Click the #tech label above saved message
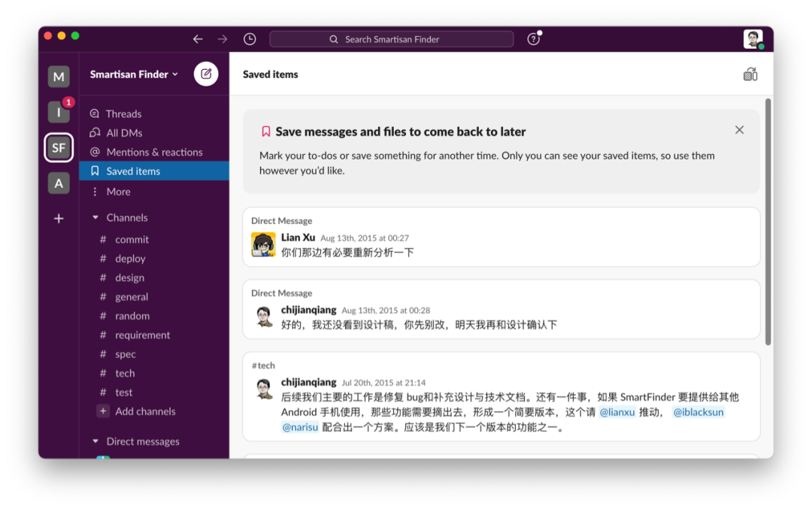 [263, 365]
